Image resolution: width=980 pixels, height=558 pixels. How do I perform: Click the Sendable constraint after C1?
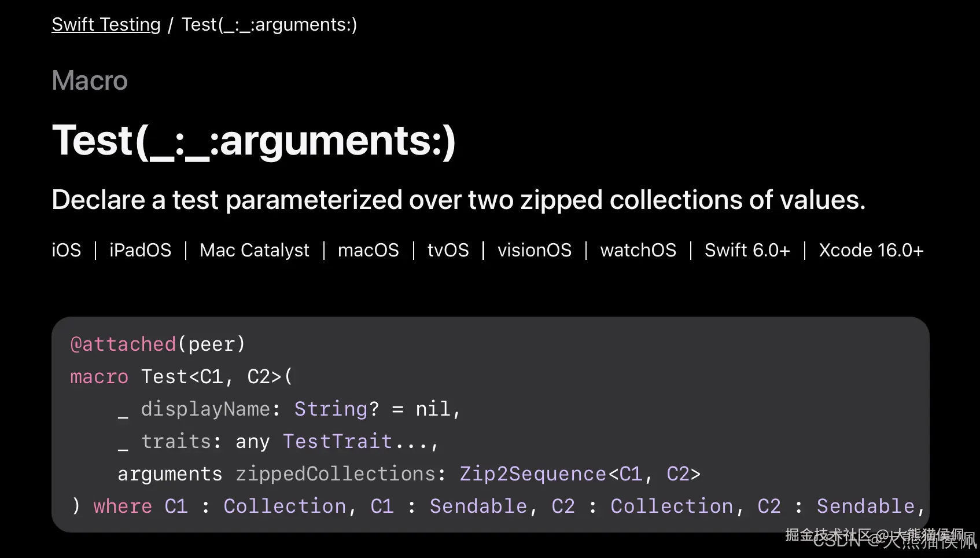pos(478,506)
